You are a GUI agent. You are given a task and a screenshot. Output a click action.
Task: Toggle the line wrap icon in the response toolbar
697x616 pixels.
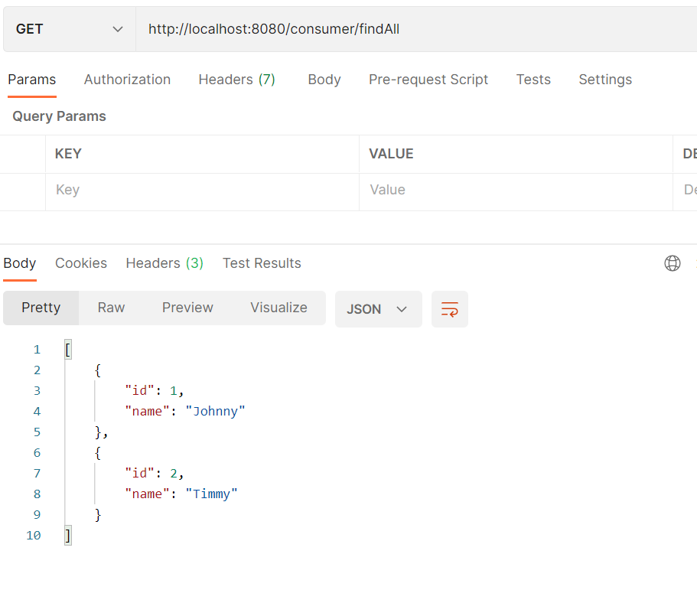449,309
